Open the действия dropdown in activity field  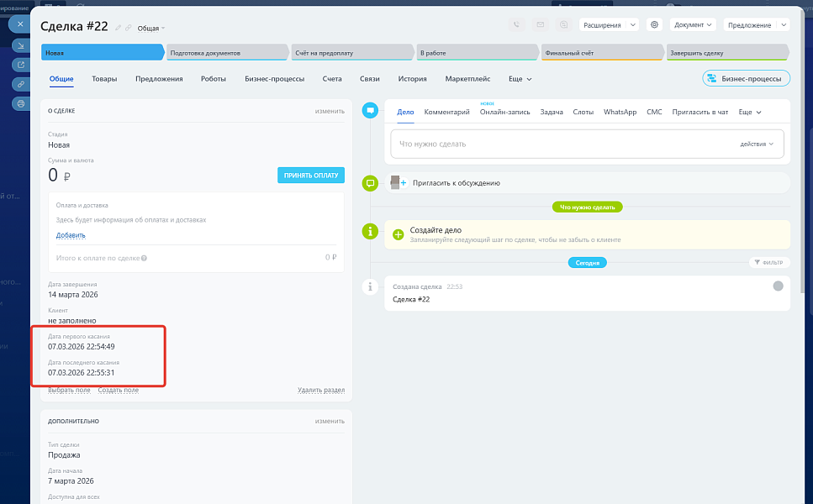(757, 144)
